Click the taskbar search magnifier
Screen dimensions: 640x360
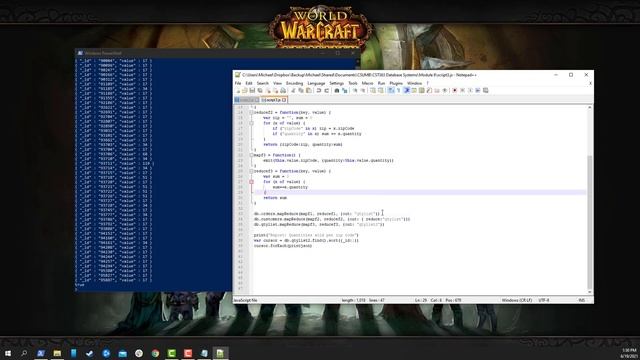click(24, 353)
